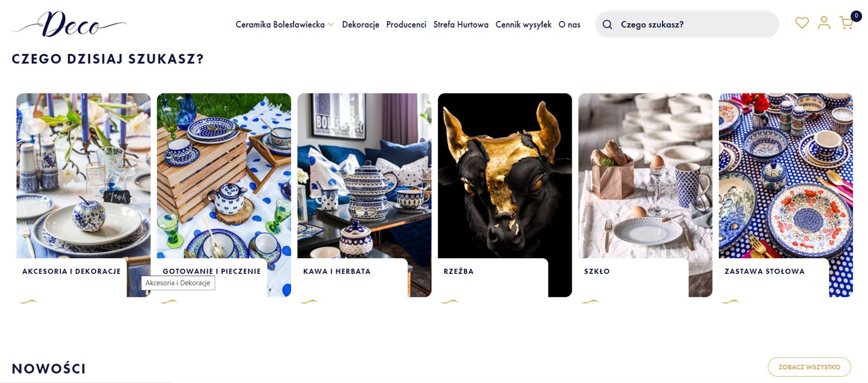Image resolution: width=868 pixels, height=383 pixels.
Task: Open the user account icon
Action: click(x=824, y=23)
